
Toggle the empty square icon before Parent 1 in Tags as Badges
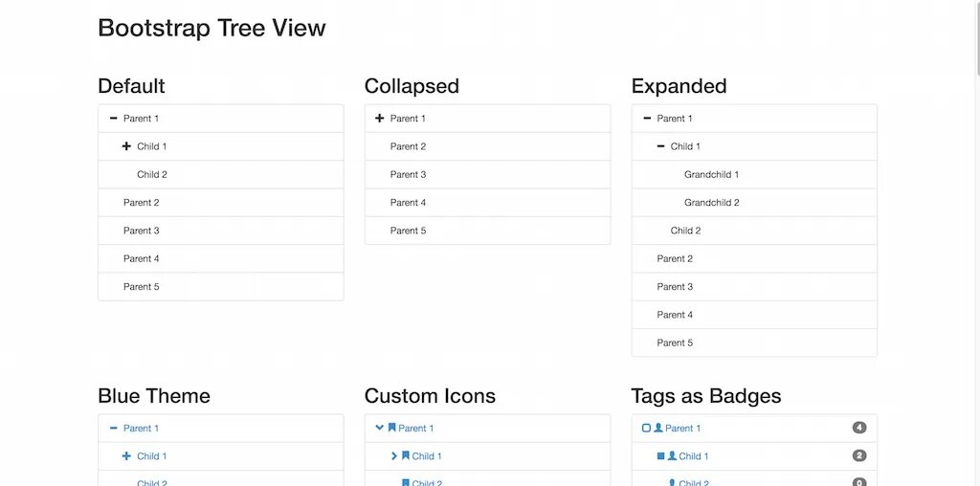pyautogui.click(x=646, y=428)
